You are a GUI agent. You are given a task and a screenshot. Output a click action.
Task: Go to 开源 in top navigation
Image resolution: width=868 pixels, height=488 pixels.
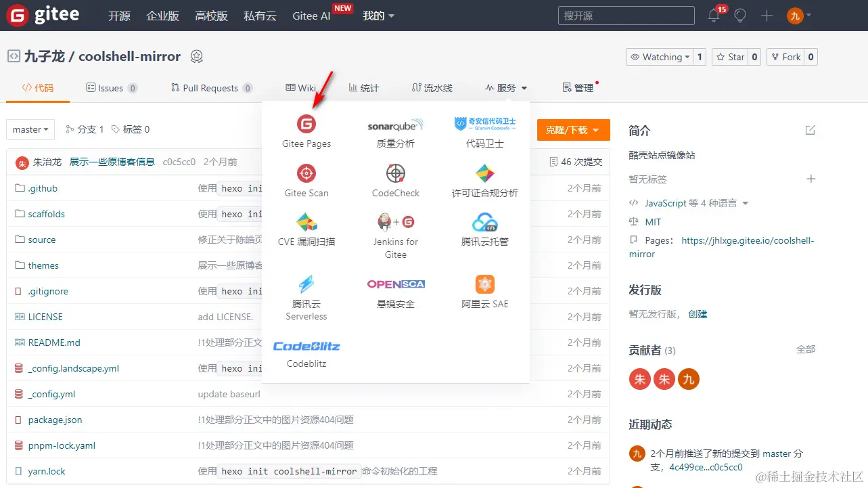pos(119,16)
